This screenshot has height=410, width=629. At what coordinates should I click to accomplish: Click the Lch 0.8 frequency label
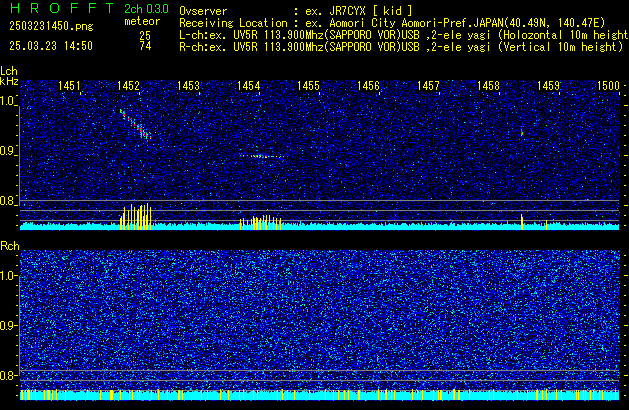(x=8, y=201)
